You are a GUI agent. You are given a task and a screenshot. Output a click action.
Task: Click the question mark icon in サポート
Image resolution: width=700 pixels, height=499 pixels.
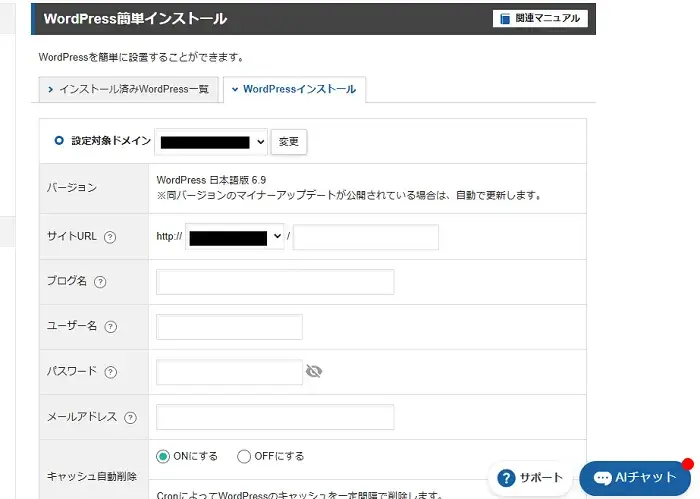click(x=506, y=478)
